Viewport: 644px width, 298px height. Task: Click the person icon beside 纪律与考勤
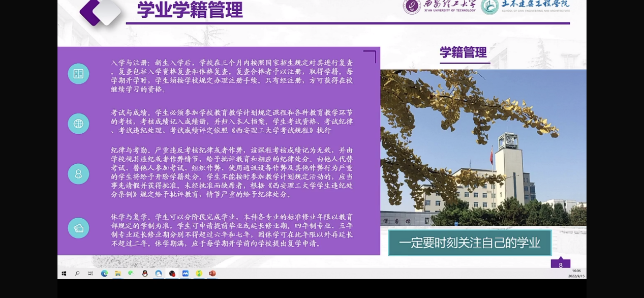click(x=78, y=174)
